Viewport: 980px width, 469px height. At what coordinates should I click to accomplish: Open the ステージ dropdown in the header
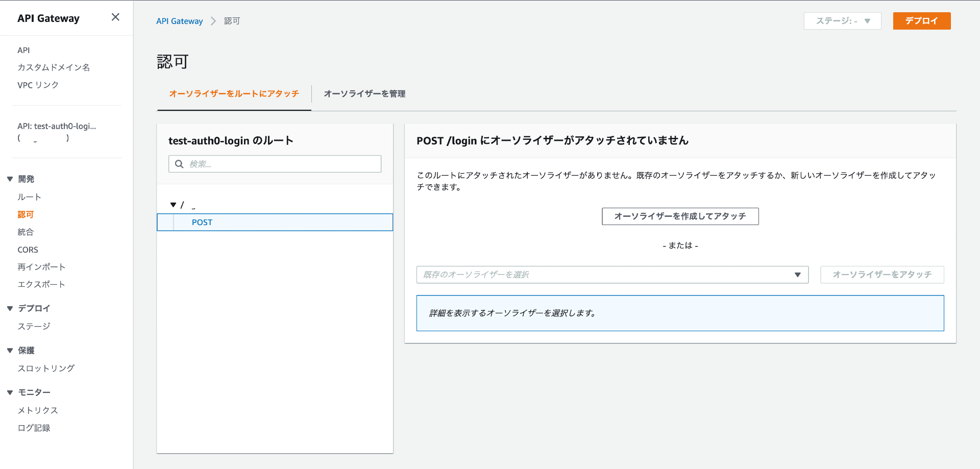click(842, 21)
